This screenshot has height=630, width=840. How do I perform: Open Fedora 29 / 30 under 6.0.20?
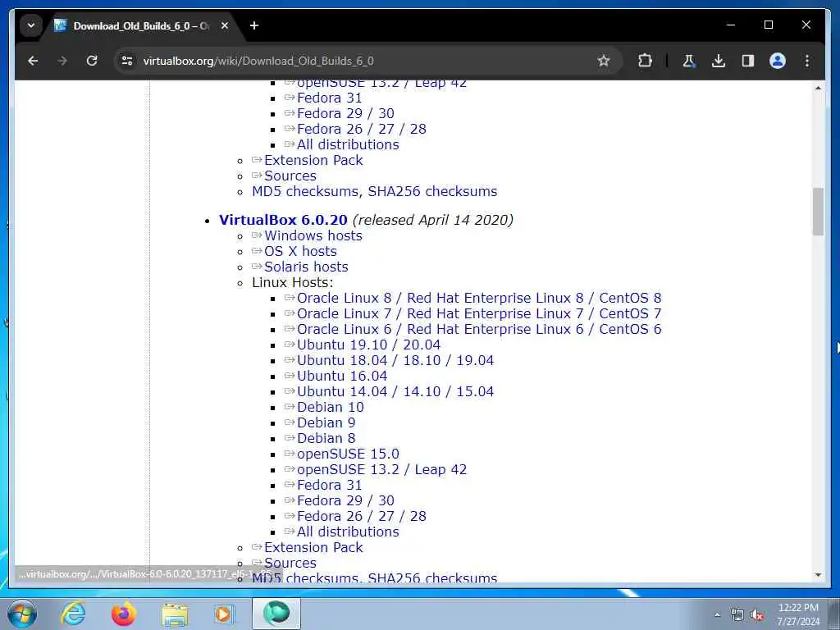345,500
